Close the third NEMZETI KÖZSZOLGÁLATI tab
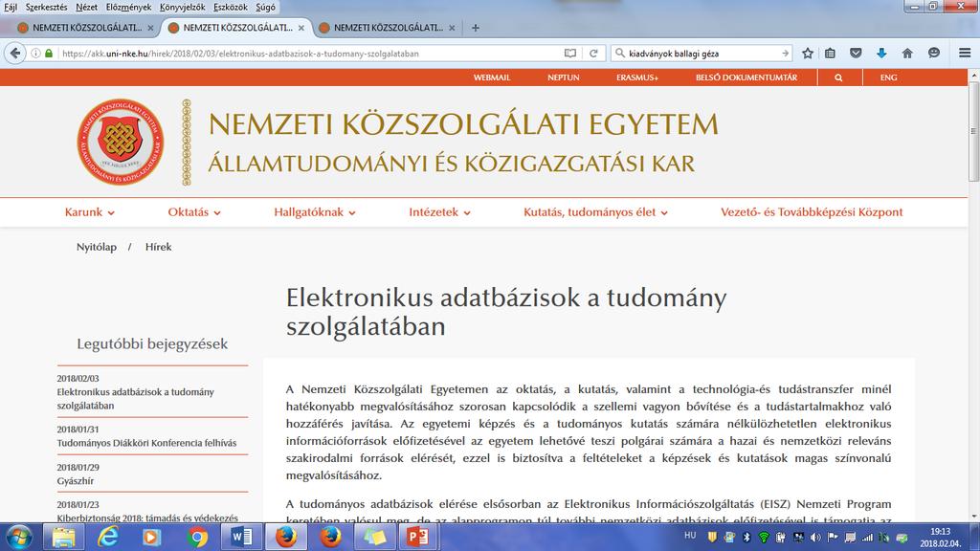 pyautogui.click(x=452, y=28)
